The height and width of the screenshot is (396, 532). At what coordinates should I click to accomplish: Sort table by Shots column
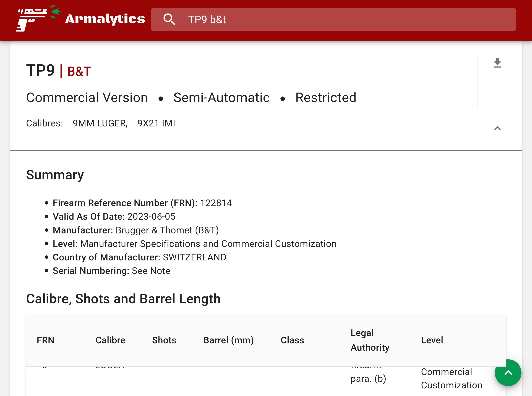pyautogui.click(x=164, y=340)
